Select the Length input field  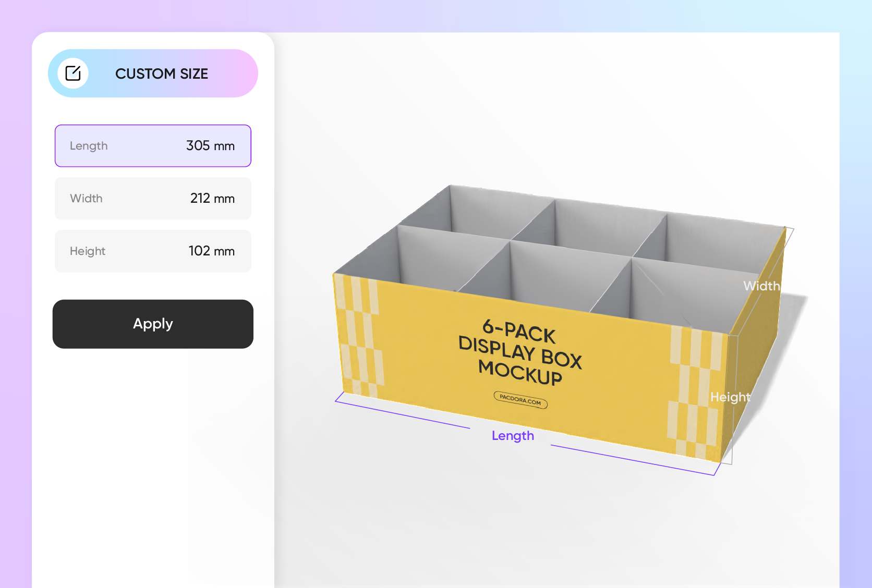[x=153, y=146]
